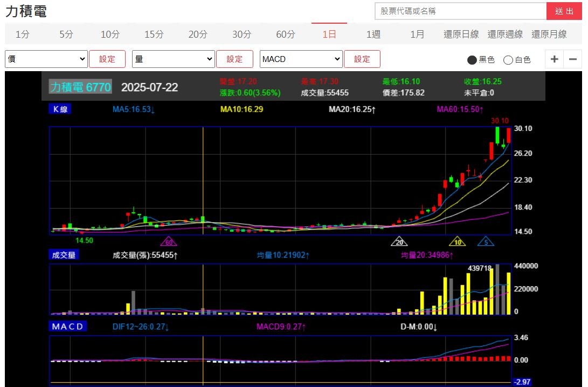Click the plus zoom-in chart button
The width and height of the screenshot is (588, 387).
click(x=554, y=59)
